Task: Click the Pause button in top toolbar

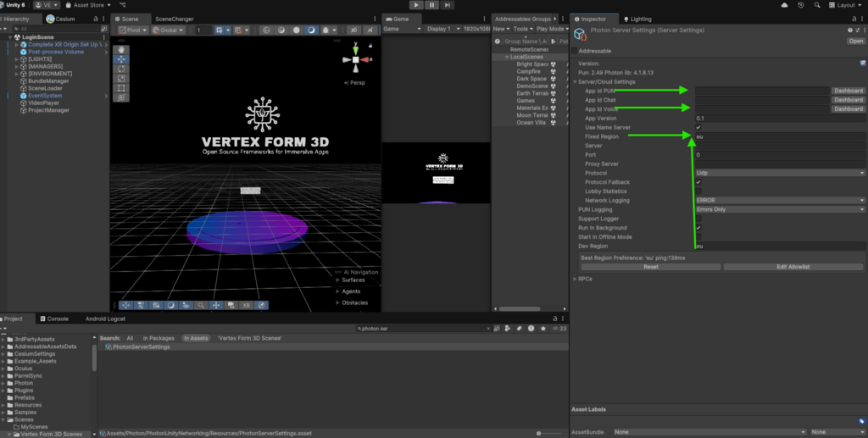Action: (432, 5)
